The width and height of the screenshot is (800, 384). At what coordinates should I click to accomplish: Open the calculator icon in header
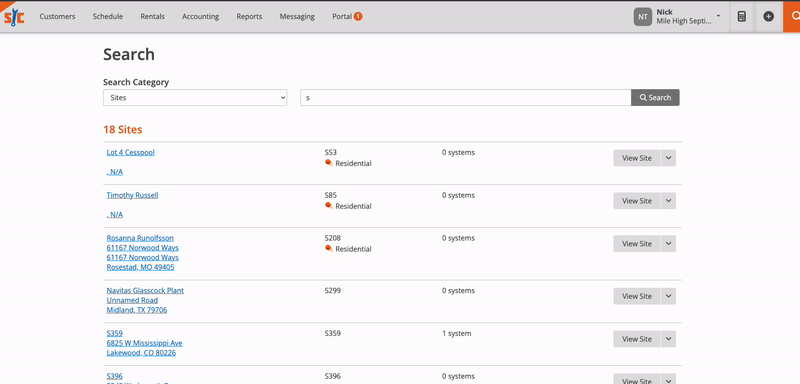click(742, 16)
